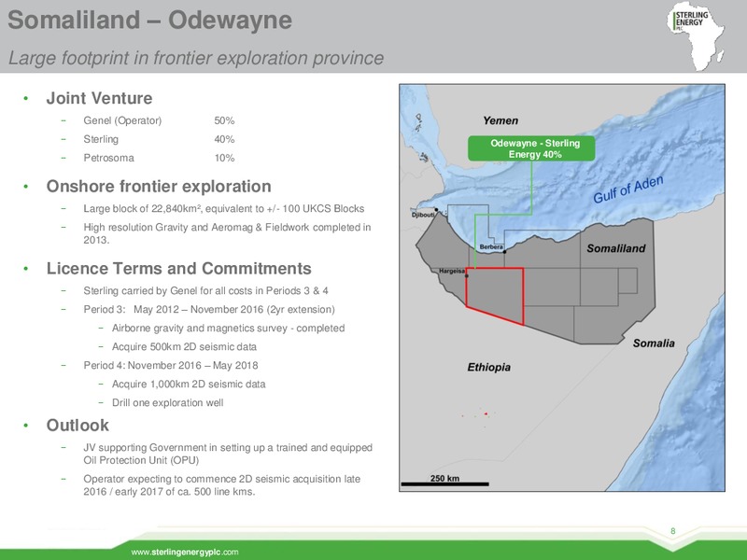Select the 'JV supporting Government' OPU bullet
Viewport: 747px width, 560px height.
coord(228,454)
